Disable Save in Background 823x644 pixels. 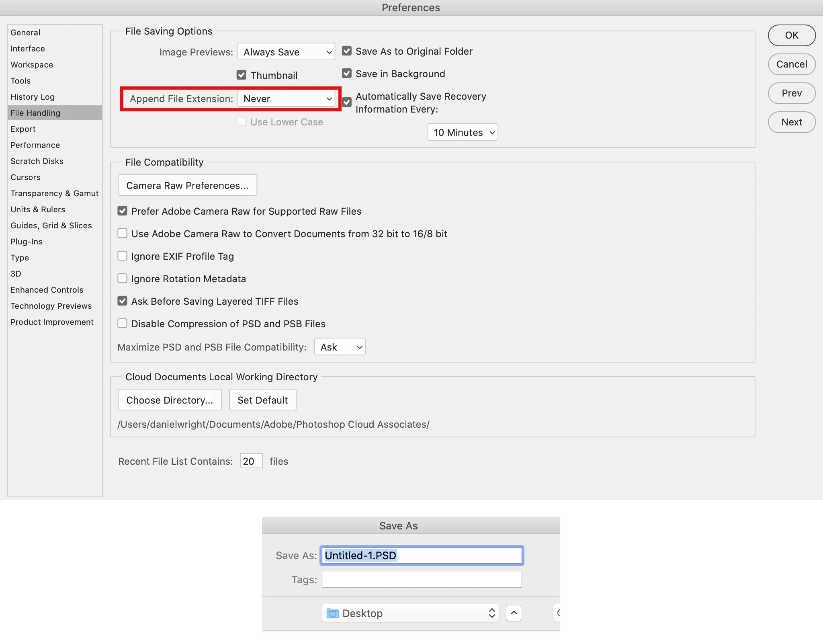347,74
